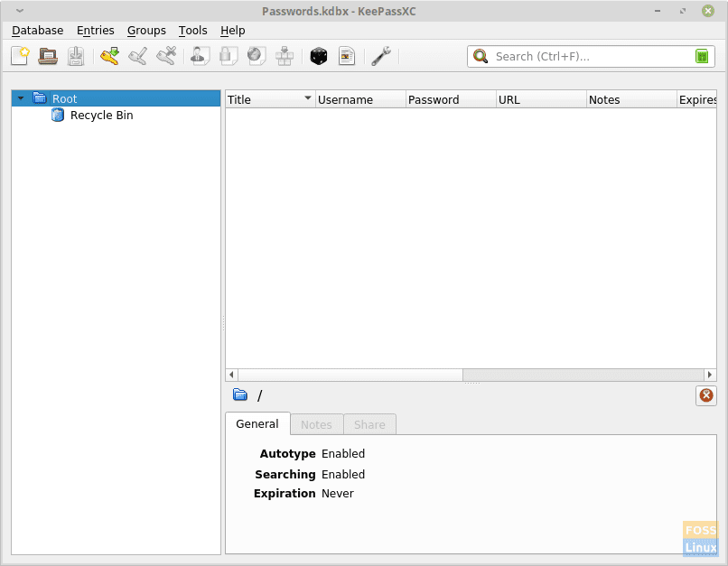728x566 pixels.
Task: Add a new entry with the key icon
Action: tap(109, 55)
